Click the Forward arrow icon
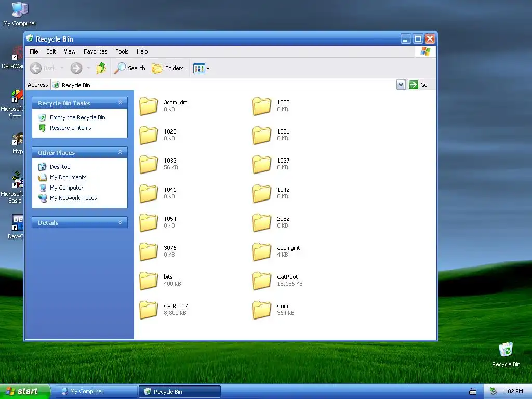Image resolution: width=532 pixels, height=399 pixels. [x=76, y=68]
